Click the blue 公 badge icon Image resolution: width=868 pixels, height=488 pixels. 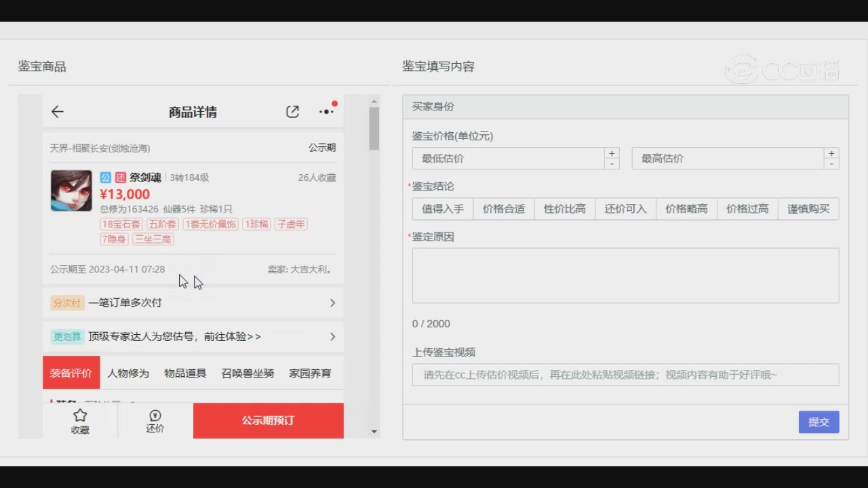pos(105,178)
